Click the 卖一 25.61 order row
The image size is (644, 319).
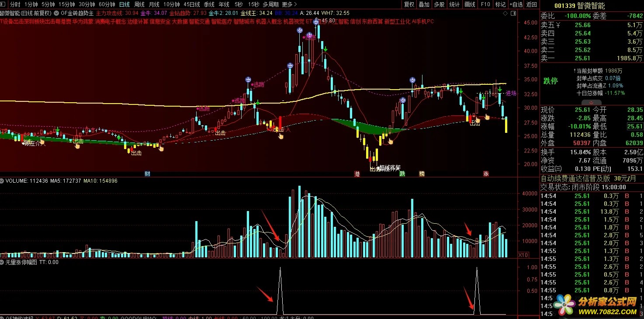pos(592,58)
